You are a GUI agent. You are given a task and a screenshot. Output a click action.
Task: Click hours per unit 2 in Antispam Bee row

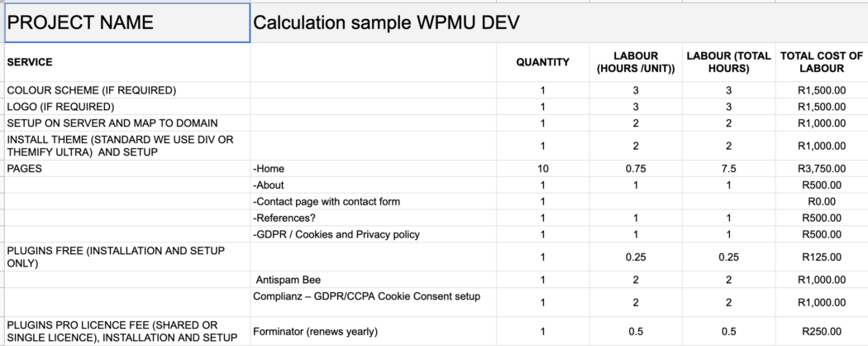pos(636,280)
